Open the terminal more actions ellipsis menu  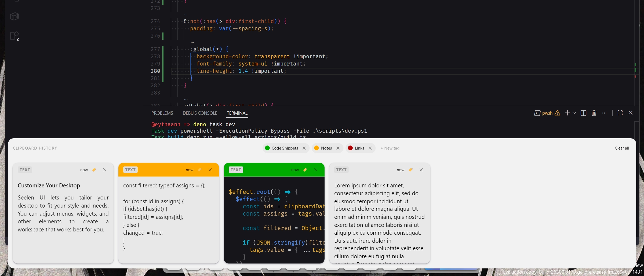[604, 113]
